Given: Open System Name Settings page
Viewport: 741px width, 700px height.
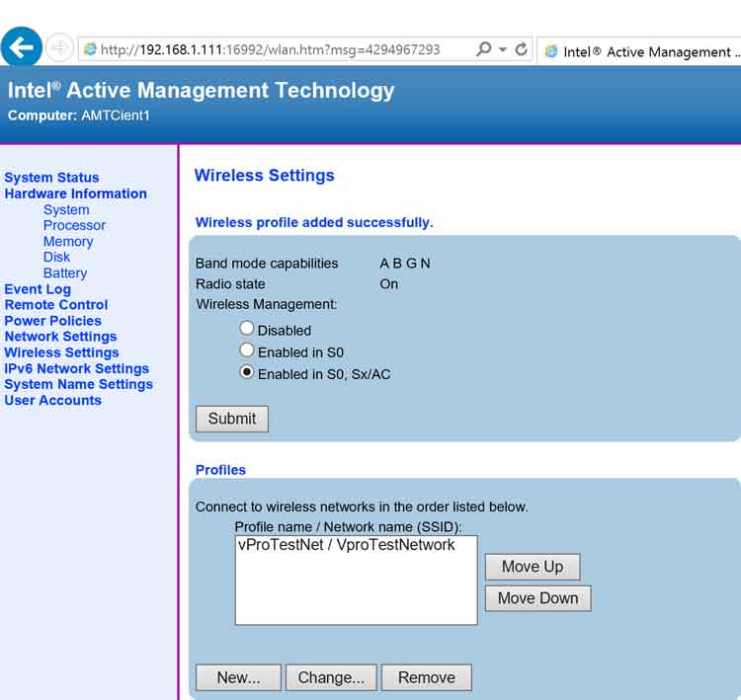Looking at the screenshot, I should coord(78,384).
